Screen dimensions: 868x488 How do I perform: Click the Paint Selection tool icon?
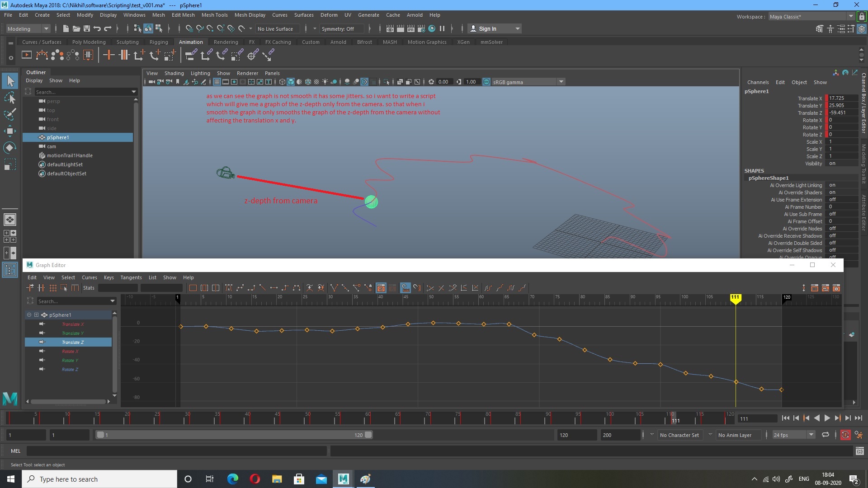pyautogui.click(x=9, y=114)
